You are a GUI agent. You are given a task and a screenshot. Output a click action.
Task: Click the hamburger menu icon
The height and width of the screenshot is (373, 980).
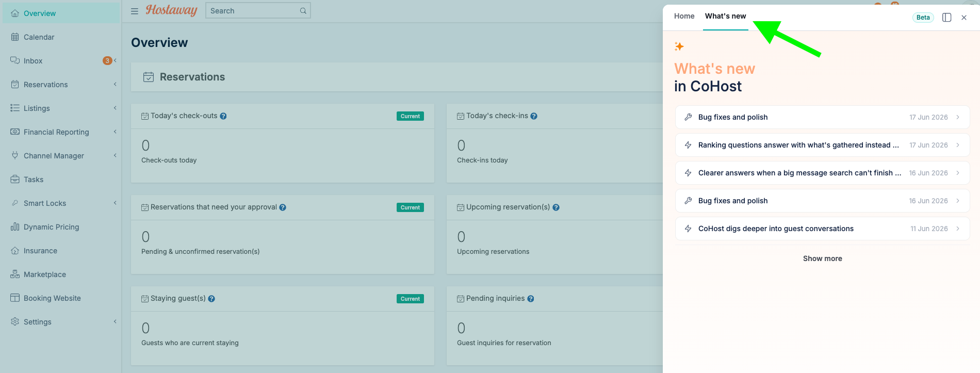[x=135, y=11]
